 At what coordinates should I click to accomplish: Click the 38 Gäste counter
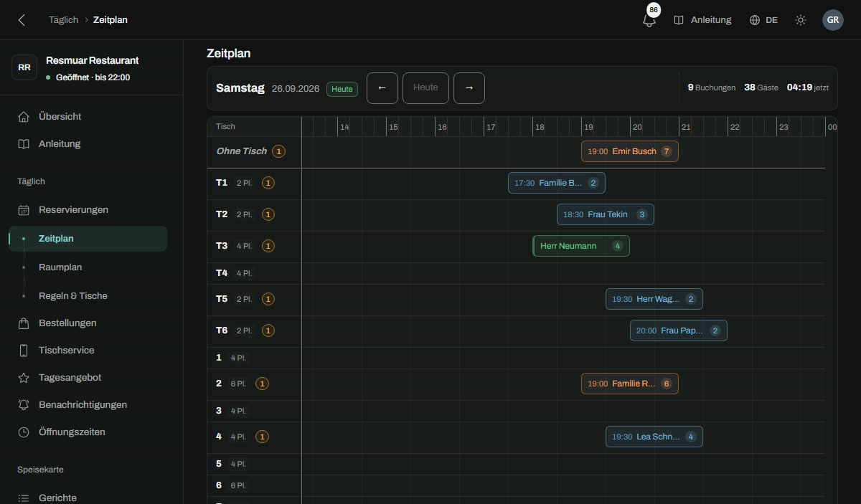pyautogui.click(x=761, y=87)
